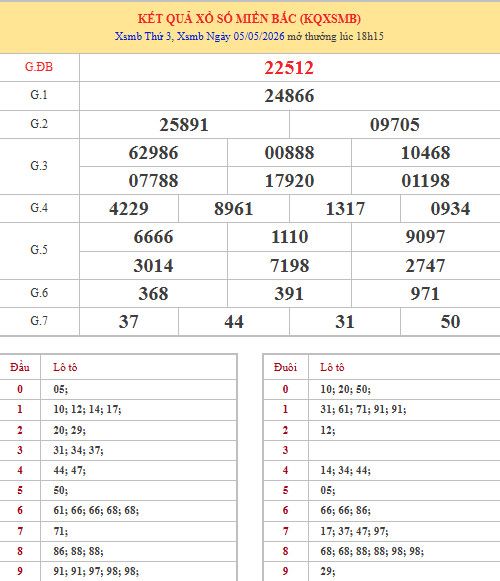Click G.3 number 00888
Viewport: 500px width, 581px height.
tap(289, 153)
